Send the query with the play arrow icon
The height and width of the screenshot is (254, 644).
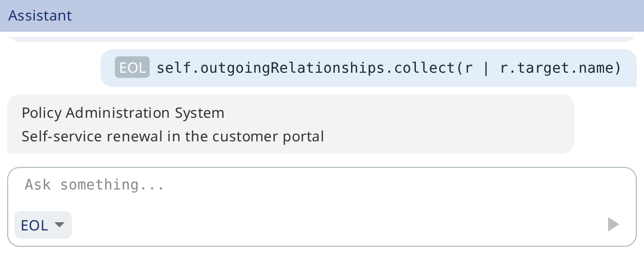tap(613, 224)
